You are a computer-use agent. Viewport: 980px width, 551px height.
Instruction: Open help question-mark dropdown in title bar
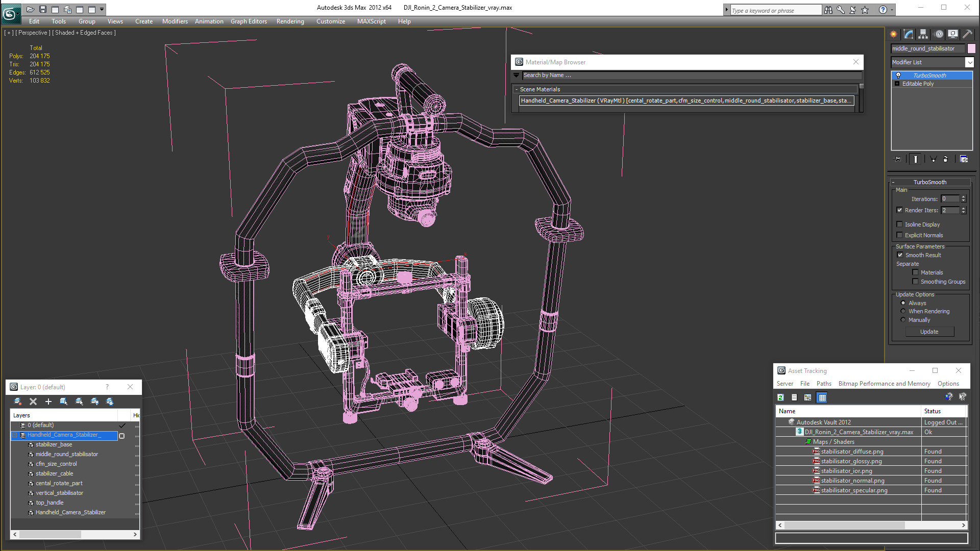click(892, 10)
